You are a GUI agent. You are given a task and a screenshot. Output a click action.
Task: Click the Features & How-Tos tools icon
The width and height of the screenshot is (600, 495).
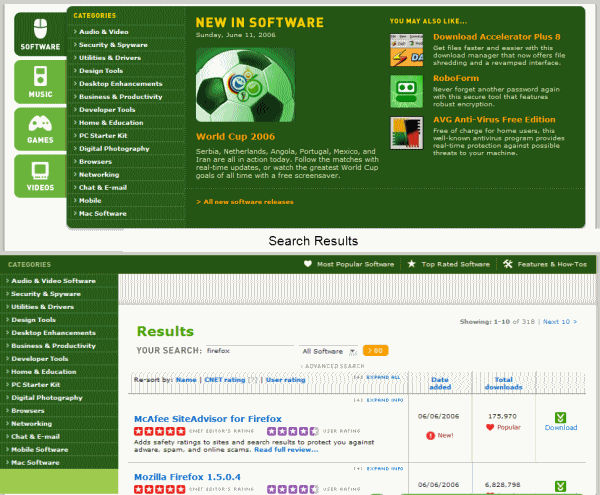click(507, 264)
